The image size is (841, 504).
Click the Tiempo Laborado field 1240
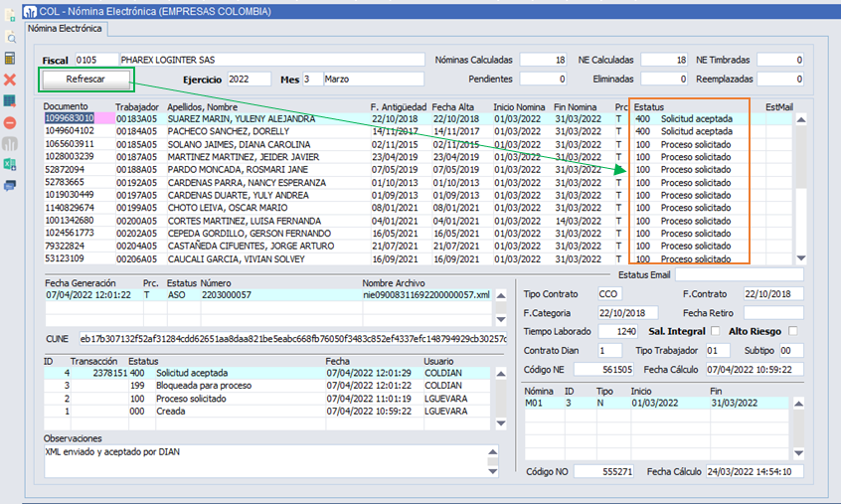tap(618, 331)
